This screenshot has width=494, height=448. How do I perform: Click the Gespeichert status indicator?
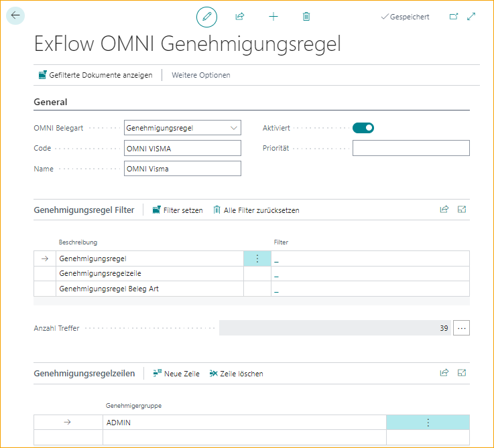tap(405, 17)
